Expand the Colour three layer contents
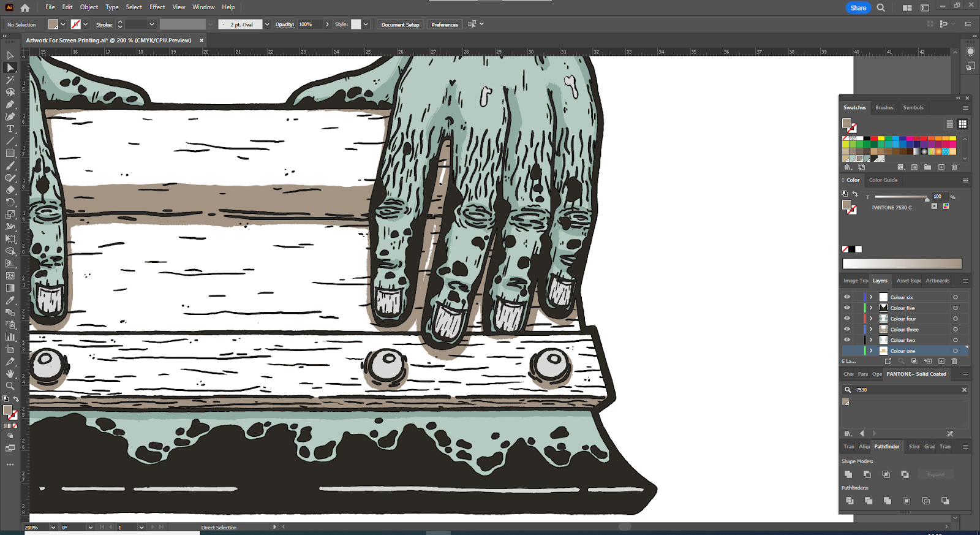Viewport: 980px width, 535px height. (x=871, y=330)
